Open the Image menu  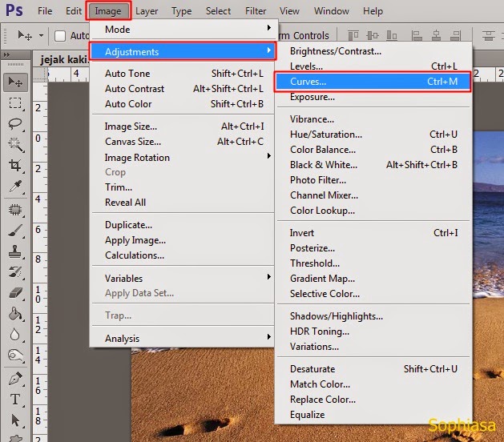coord(108,11)
